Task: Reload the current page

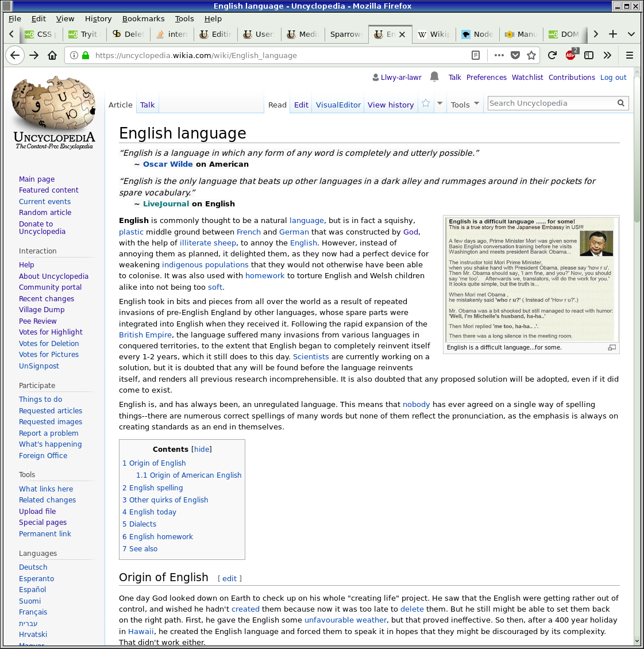Action: click(552, 55)
